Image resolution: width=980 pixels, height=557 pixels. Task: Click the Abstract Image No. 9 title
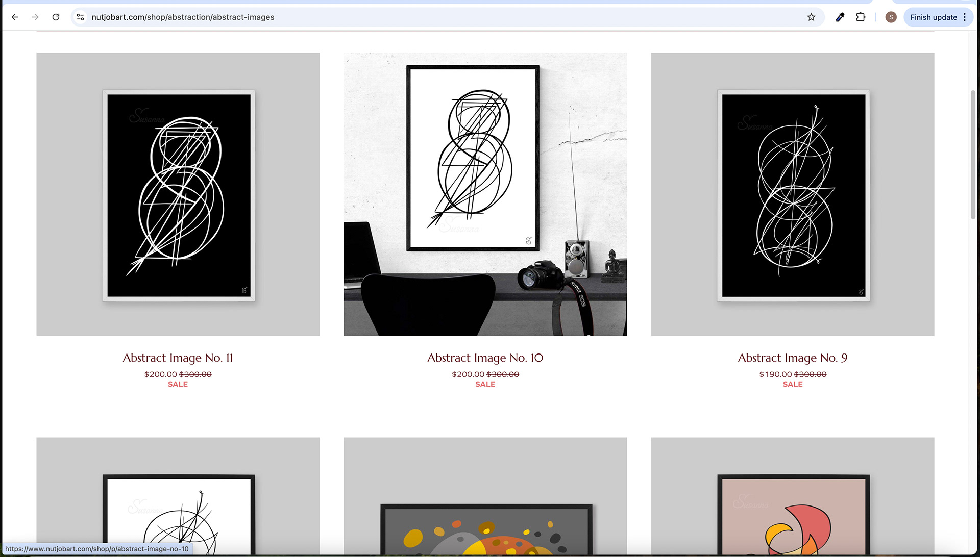pyautogui.click(x=793, y=358)
